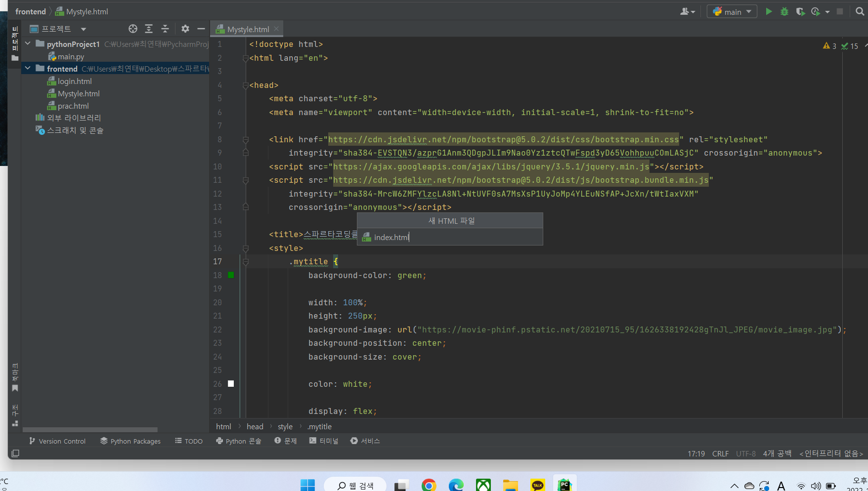This screenshot has height=491, width=868.
Task: Open the project tool window stripe button
Action: [x=15, y=44]
